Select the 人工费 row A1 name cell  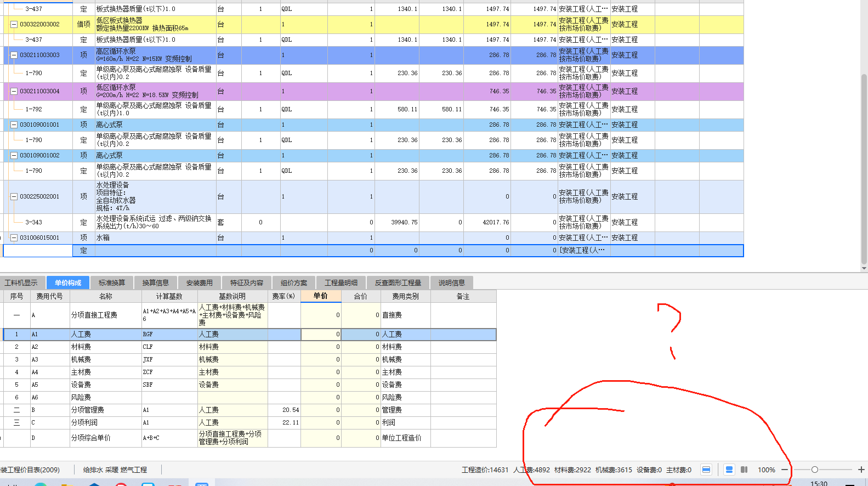[105, 334]
